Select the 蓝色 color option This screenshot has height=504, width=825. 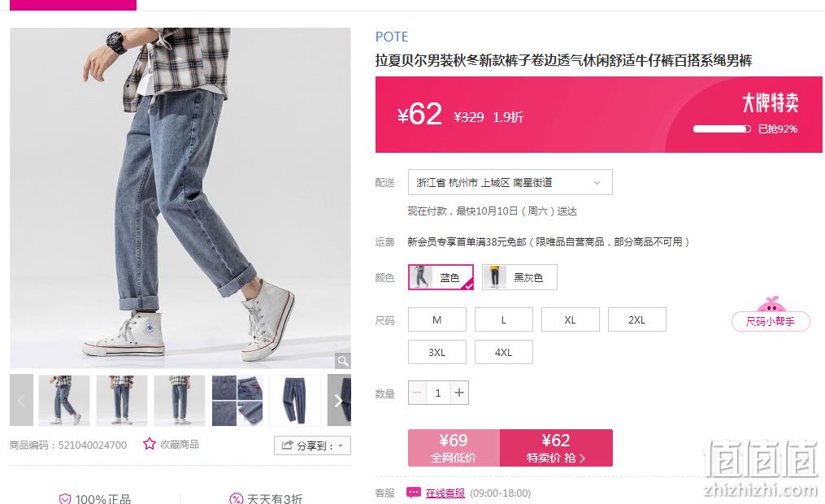[441, 277]
